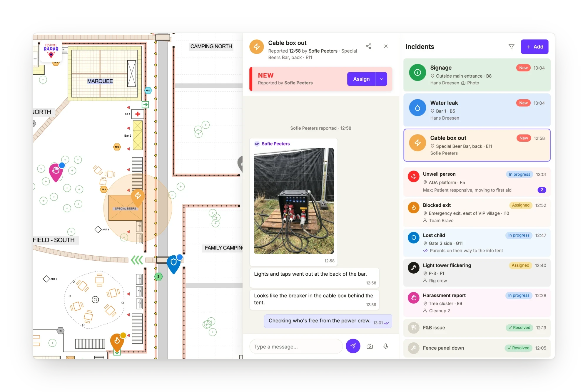Assign the Cable box out incident
The image size is (588, 392).
coord(361,79)
